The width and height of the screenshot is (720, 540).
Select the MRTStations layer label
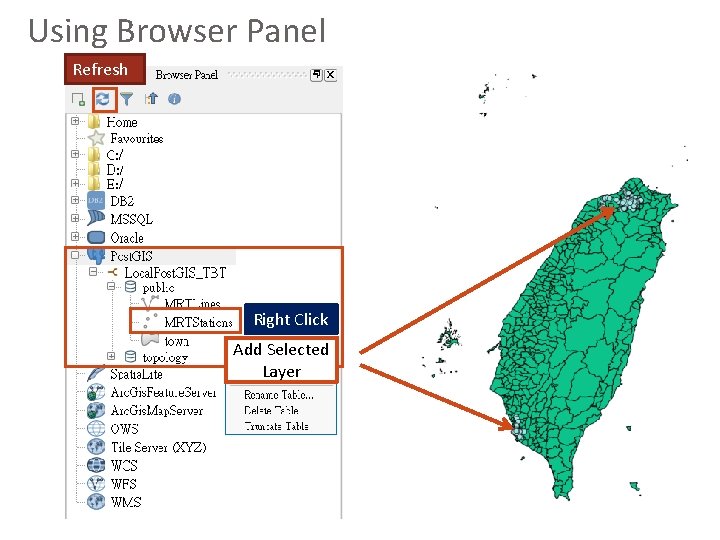click(198, 322)
